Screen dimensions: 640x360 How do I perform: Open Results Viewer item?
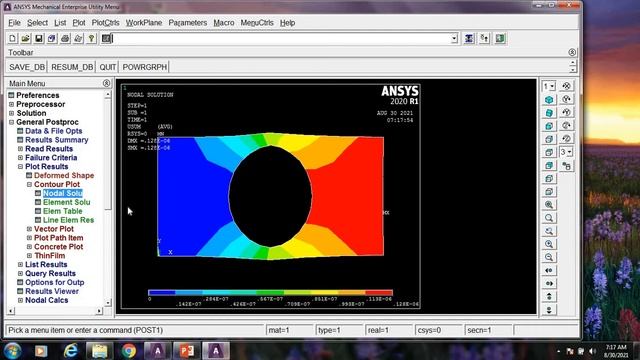(52, 291)
